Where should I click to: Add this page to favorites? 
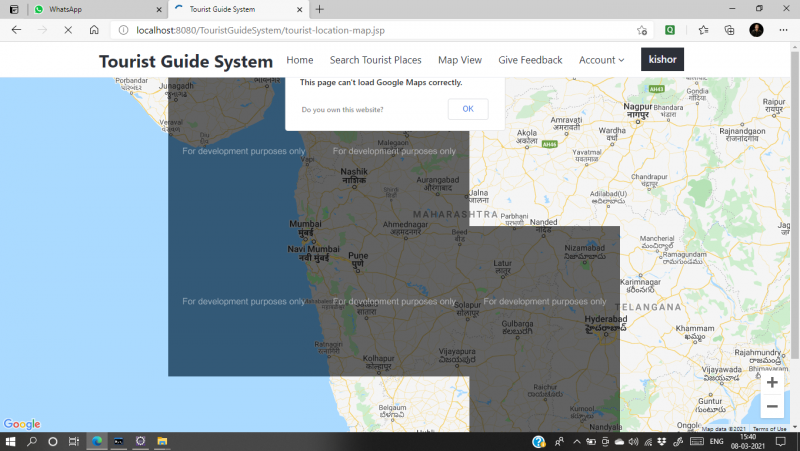click(x=642, y=30)
